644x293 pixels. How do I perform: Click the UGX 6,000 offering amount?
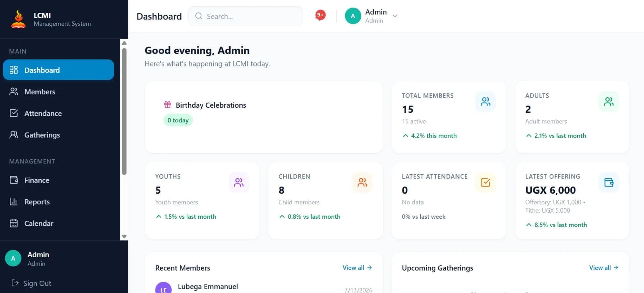coord(550,190)
